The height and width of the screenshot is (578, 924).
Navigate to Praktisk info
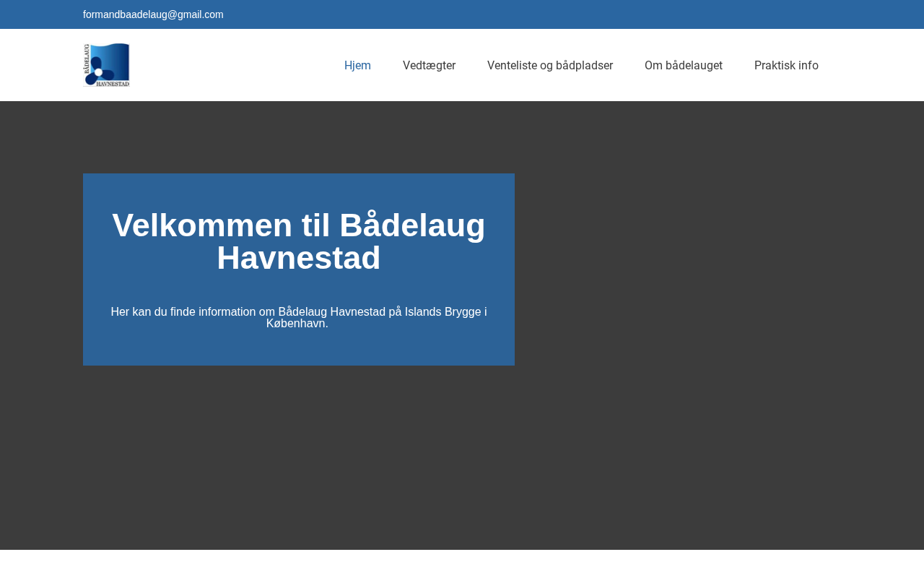tap(786, 65)
